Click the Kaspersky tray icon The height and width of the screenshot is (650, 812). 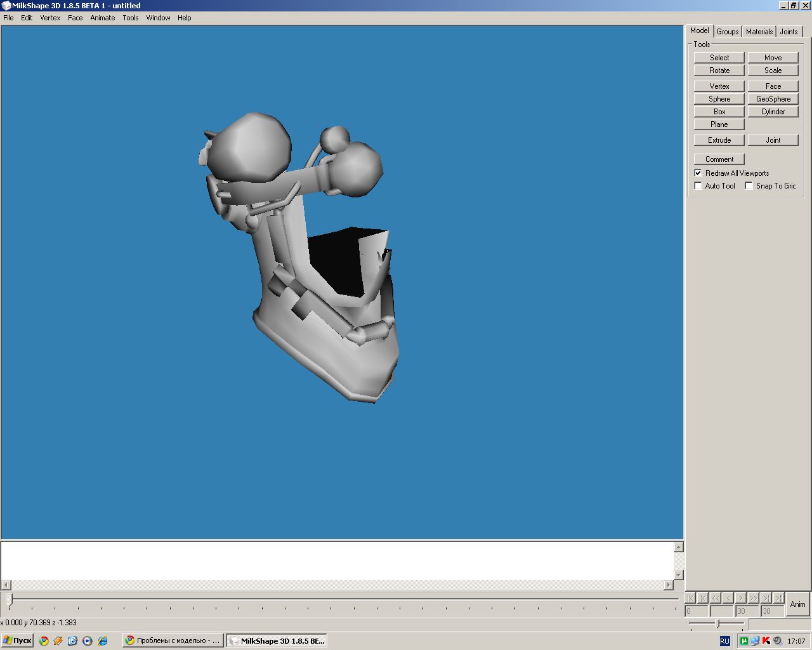[x=766, y=641]
